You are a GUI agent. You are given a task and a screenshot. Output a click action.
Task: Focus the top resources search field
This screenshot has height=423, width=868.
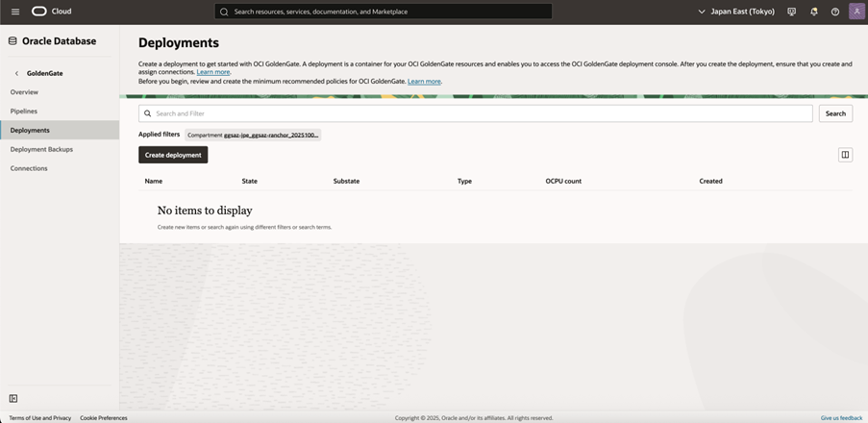pyautogui.click(x=384, y=12)
